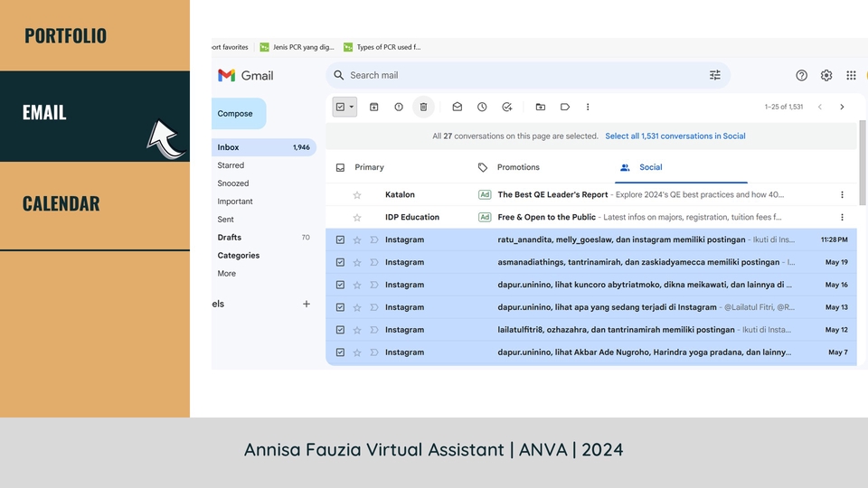This screenshot has height=488, width=868.
Task: Click the search magnifier icon
Action: click(x=339, y=75)
